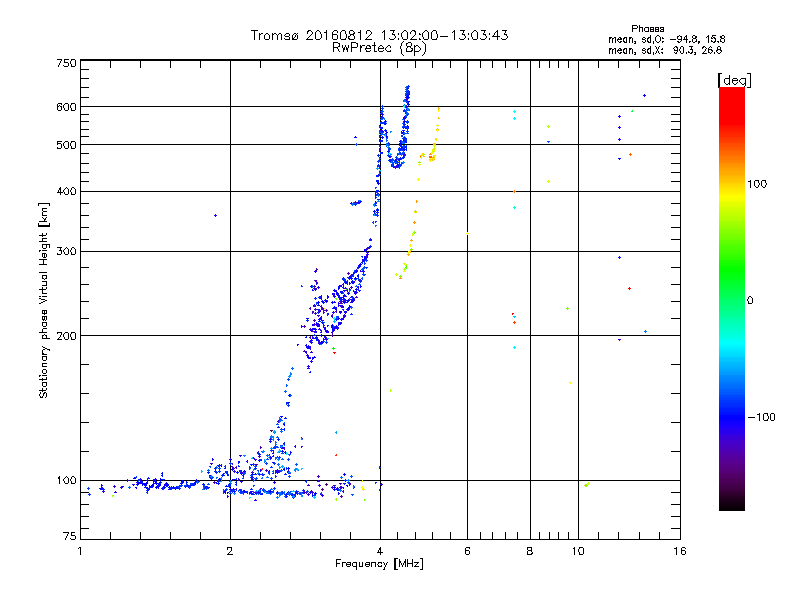Select the 'RwPretec (8p)' subtitle text
This screenshot has height=600, width=800.
pyautogui.click(x=379, y=48)
